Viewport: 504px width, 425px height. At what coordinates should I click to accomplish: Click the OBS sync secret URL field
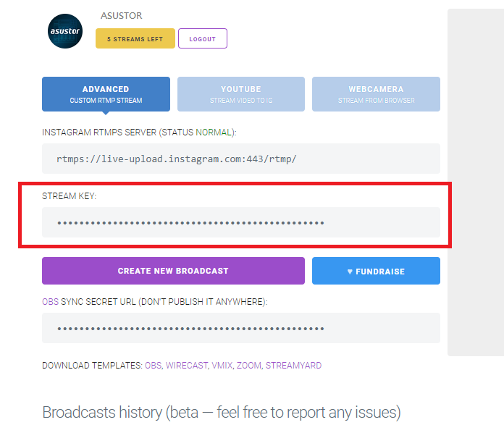coord(240,328)
